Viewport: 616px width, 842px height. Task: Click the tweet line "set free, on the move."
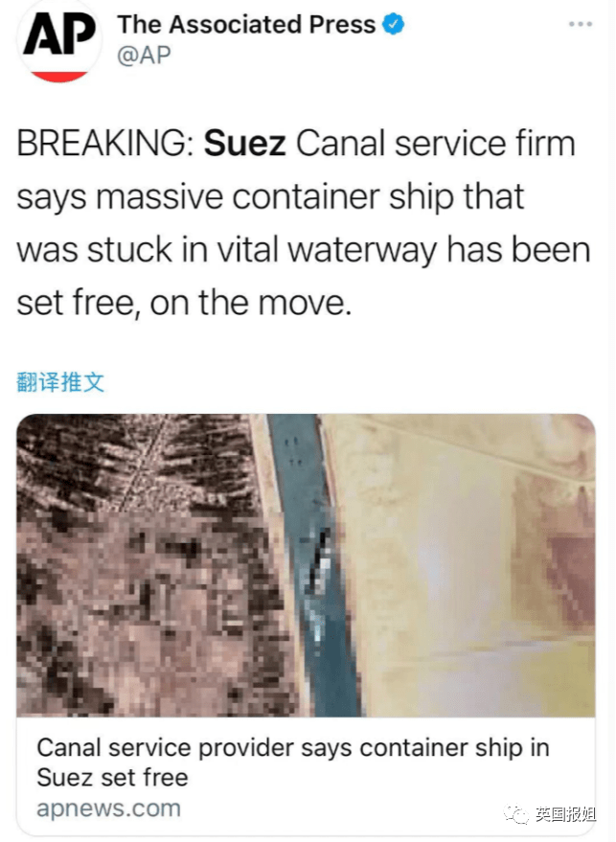(184, 303)
